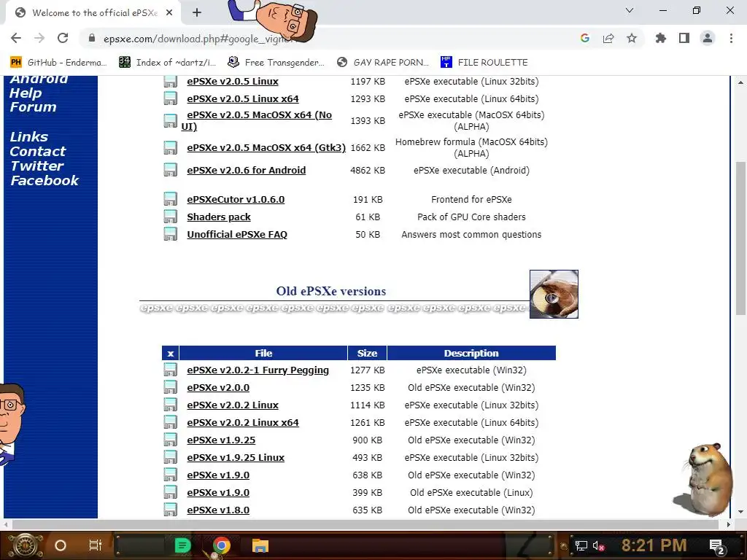Click the floppy icon beside ePSXe v2.0.0

[x=170, y=387]
